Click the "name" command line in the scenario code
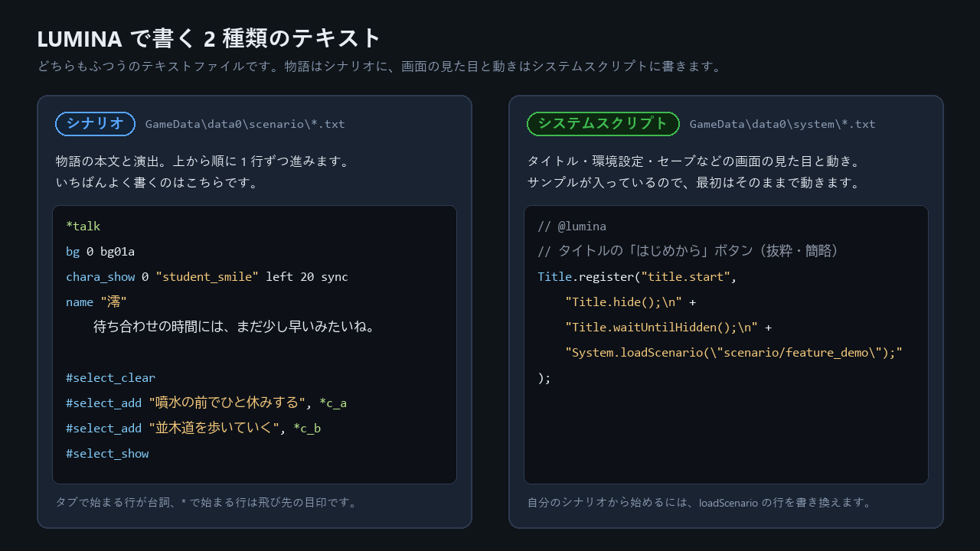The image size is (980, 551). point(96,302)
